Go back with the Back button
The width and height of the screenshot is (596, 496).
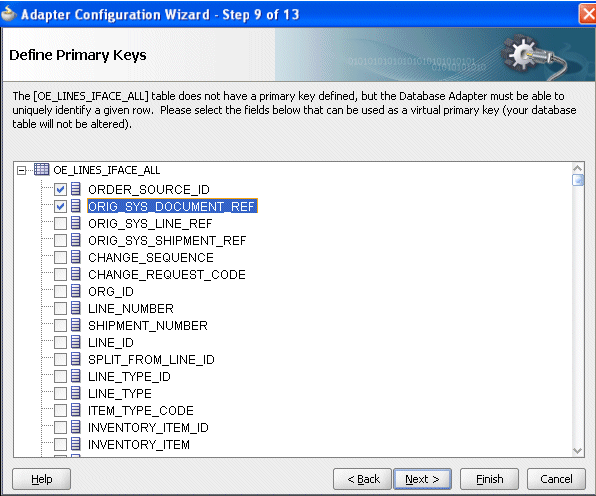(362, 479)
